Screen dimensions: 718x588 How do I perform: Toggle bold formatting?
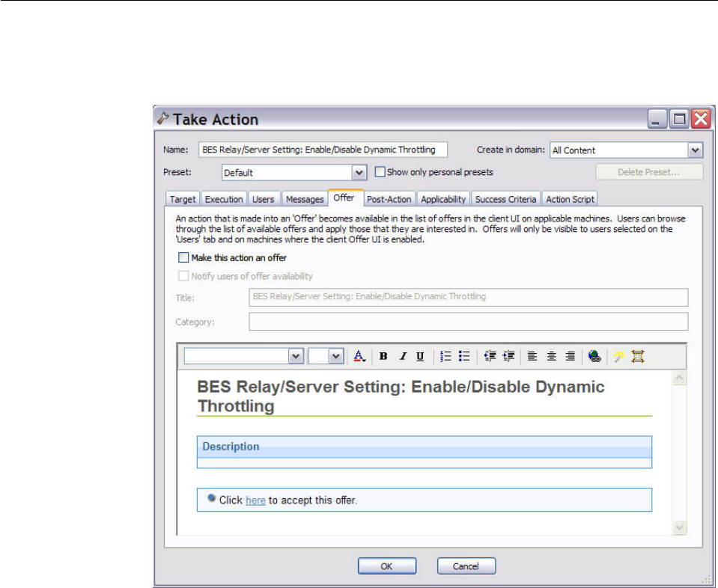tap(384, 356)
